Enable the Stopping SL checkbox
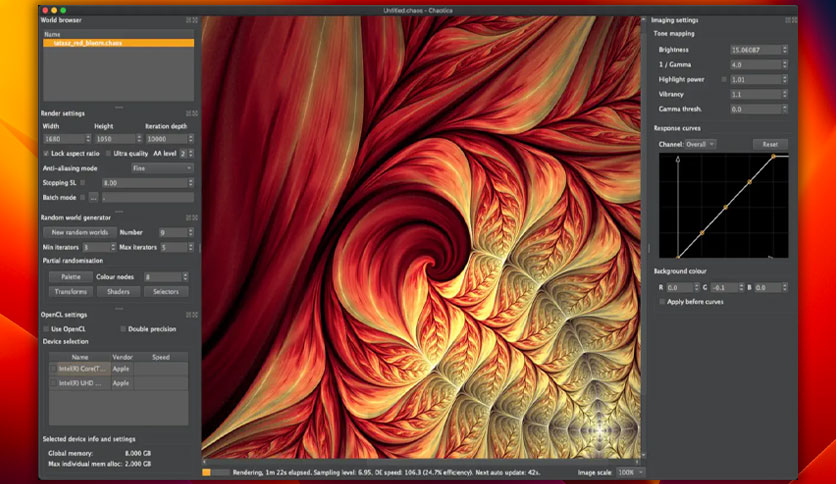This screenshot has height=484, width=836. click(83, 183)
